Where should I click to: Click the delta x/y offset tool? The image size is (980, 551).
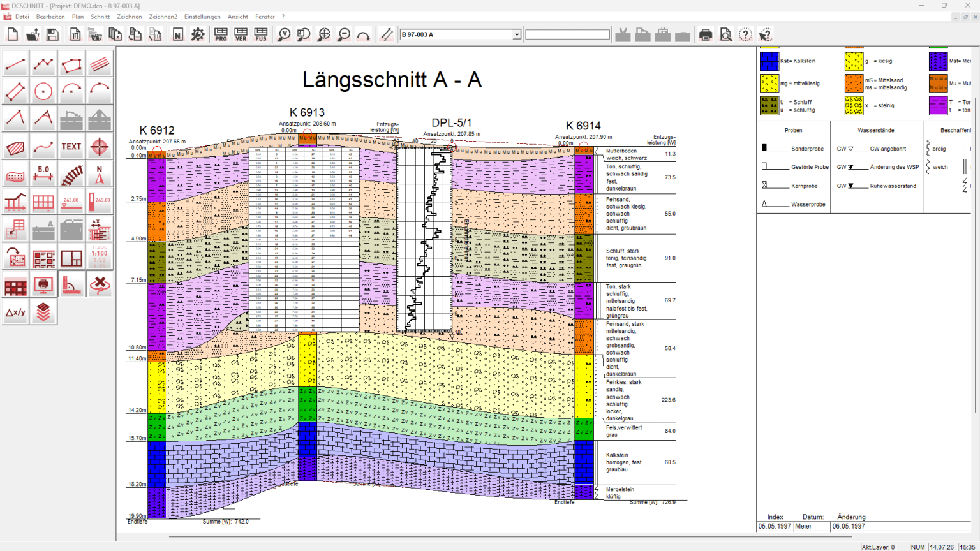click(x=15, y=312)
